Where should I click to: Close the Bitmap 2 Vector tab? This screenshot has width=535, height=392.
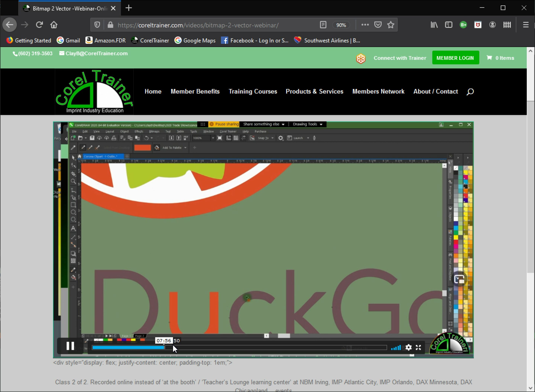(x=113, y=8)
